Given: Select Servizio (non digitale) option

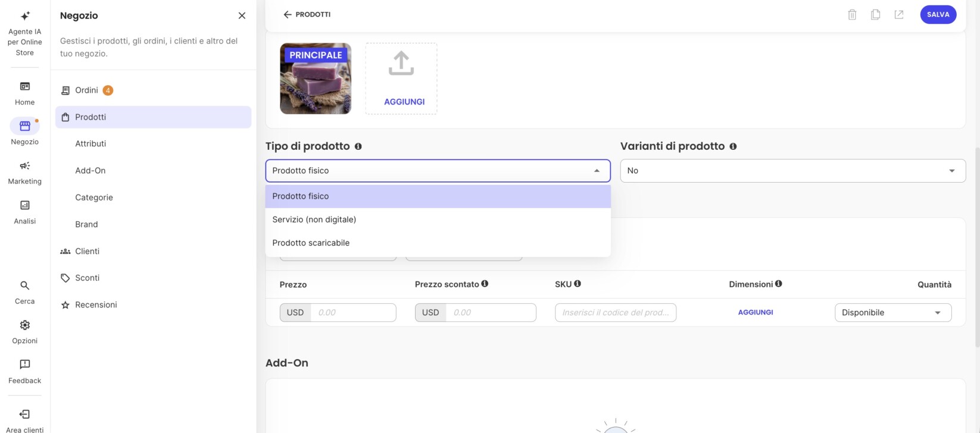Looking at the screenshot, I should (x=438, y=219).
